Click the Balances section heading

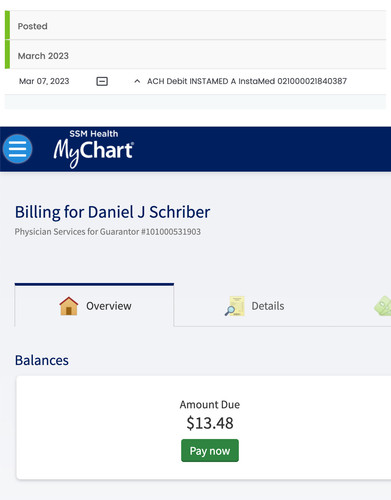[42, 360]
